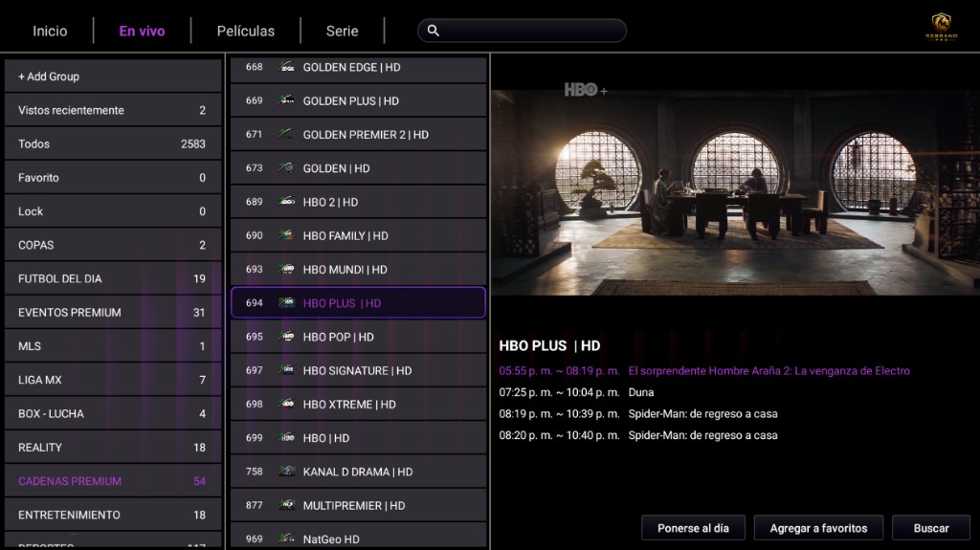Click the 'HBO SIGNATURE | HD' name
Viewport: 980px width, 550px height.
pyautogui.click(x=358, y=370)
